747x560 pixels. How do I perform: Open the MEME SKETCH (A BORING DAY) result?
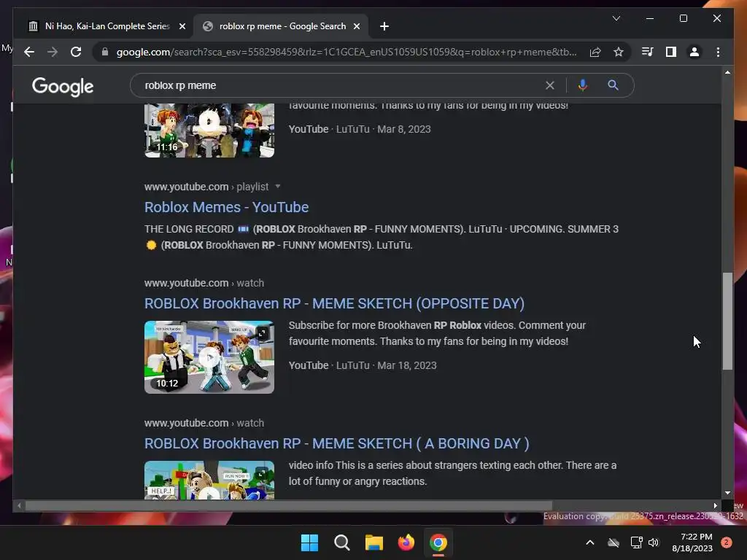[337, 443]
